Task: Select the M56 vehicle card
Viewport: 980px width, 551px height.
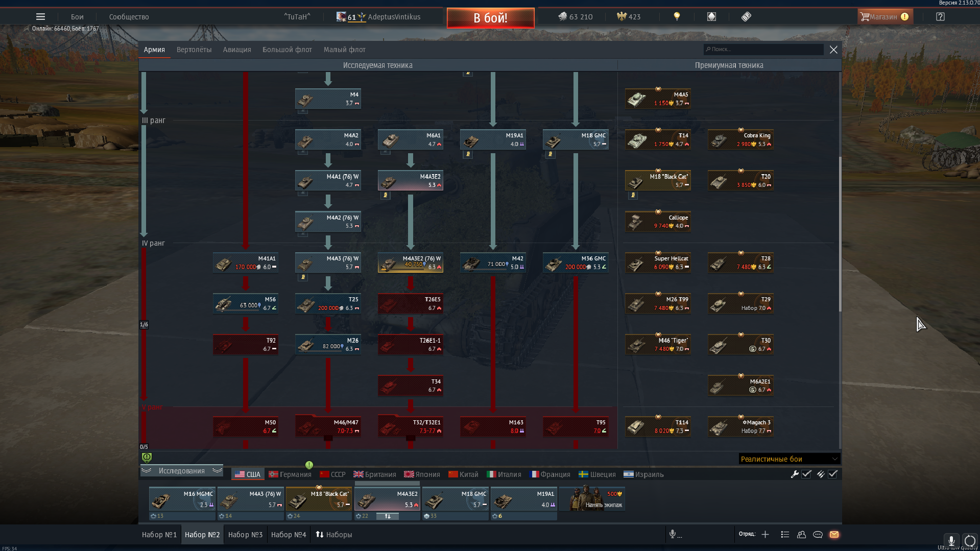Action: [x=246, y=303]
